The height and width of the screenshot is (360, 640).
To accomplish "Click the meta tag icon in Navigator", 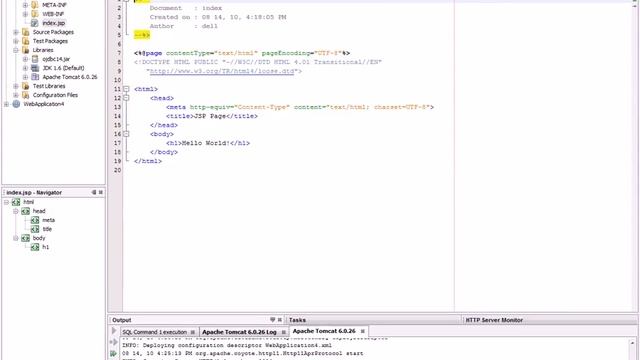I will coord(35,220).
